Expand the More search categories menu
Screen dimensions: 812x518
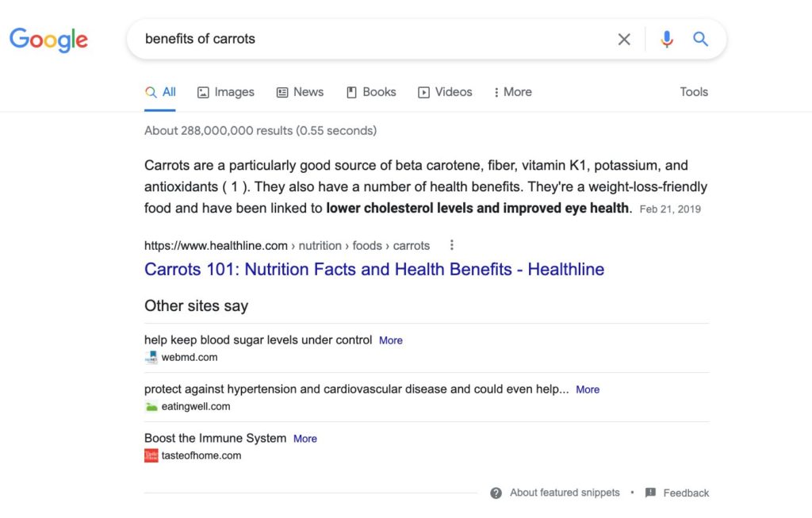513,92
